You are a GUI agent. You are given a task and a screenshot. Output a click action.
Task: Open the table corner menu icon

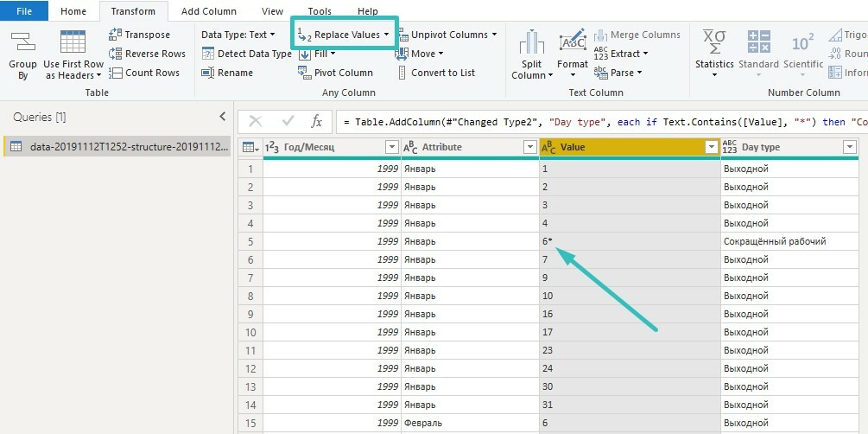click(x=249, y=147)
